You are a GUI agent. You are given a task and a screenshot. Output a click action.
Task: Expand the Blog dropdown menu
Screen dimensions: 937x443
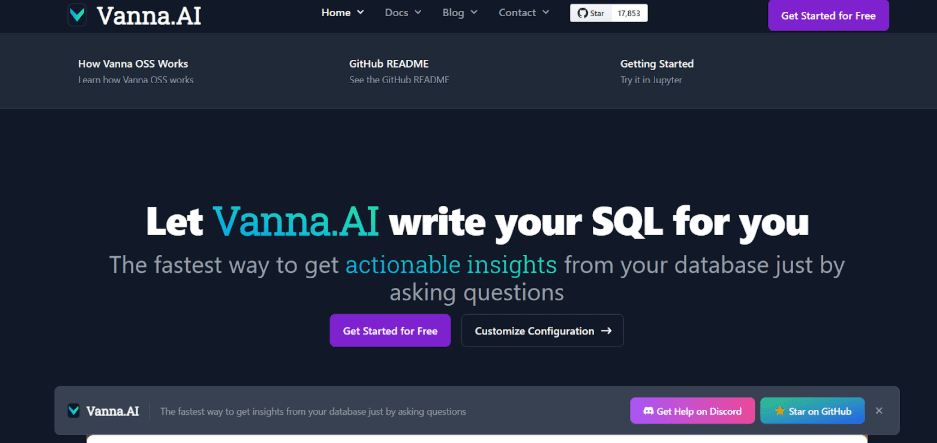(460, 13)
